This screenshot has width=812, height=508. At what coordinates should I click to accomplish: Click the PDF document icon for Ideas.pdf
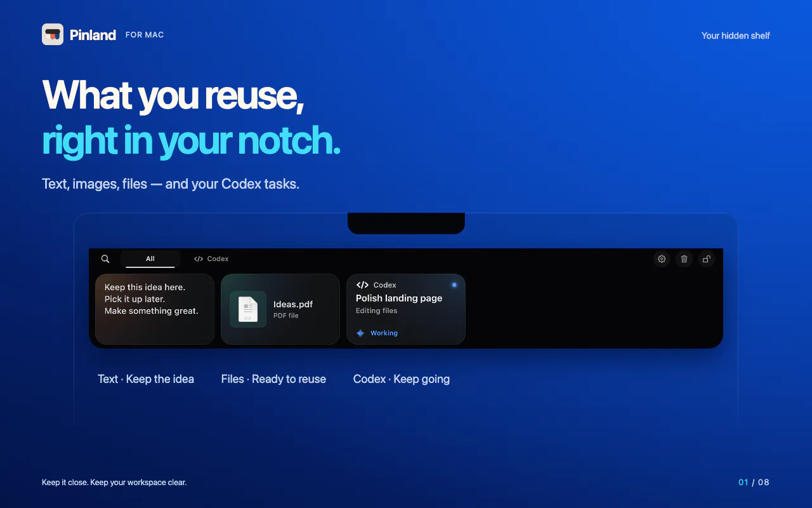tap(248, 309)
